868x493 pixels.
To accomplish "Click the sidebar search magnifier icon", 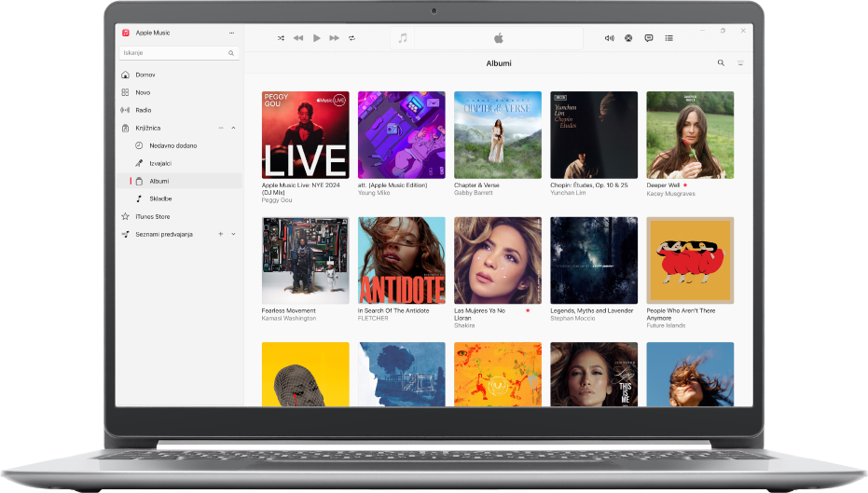I will click(231, 53).
